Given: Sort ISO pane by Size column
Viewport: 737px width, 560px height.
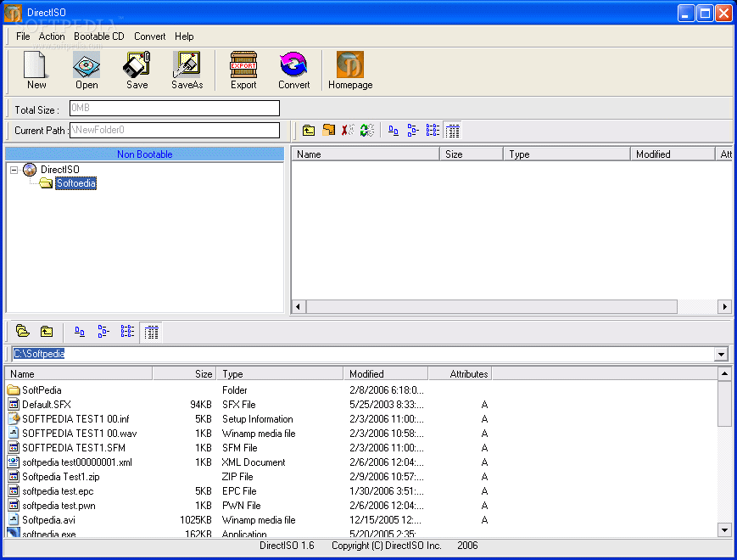Looking at the screenshot, I should 472,154.
